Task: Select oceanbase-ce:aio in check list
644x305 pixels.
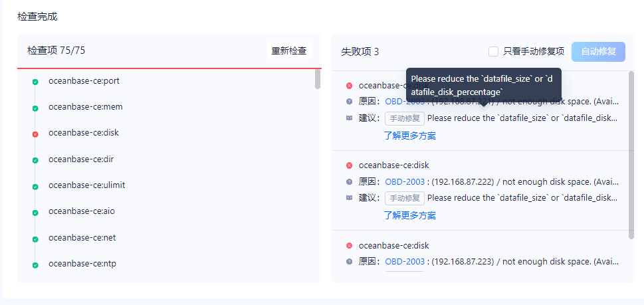Action: point(81,211)
